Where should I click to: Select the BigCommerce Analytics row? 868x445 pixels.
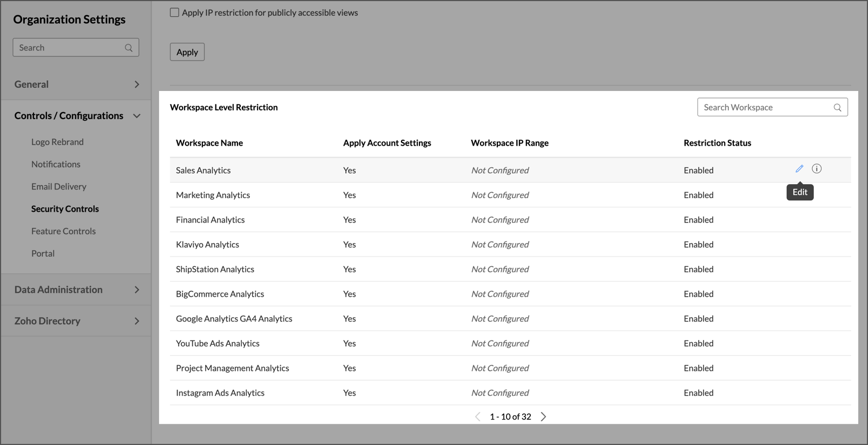510,294
